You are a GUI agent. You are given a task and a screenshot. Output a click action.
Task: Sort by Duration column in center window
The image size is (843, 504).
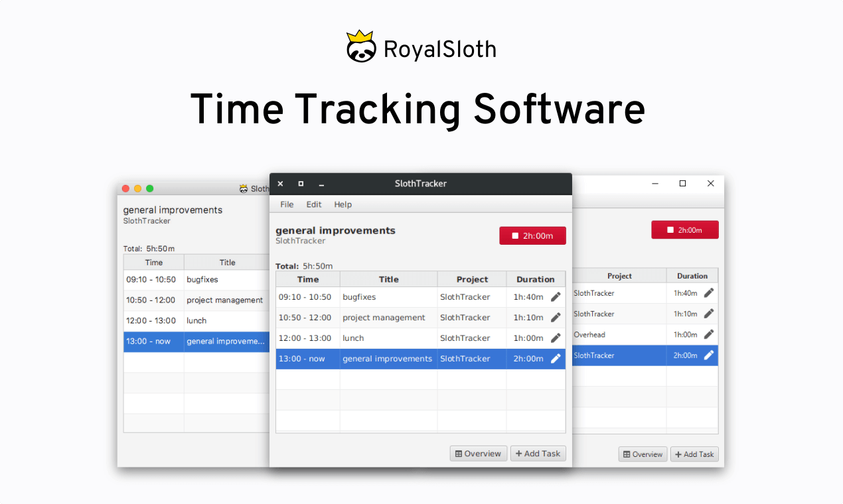tap(536, 279)
